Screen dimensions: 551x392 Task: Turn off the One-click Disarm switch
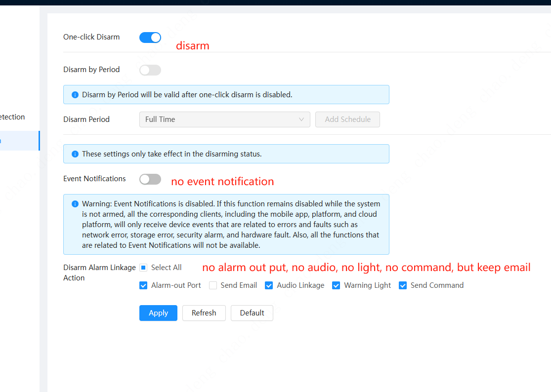[150, 38]
